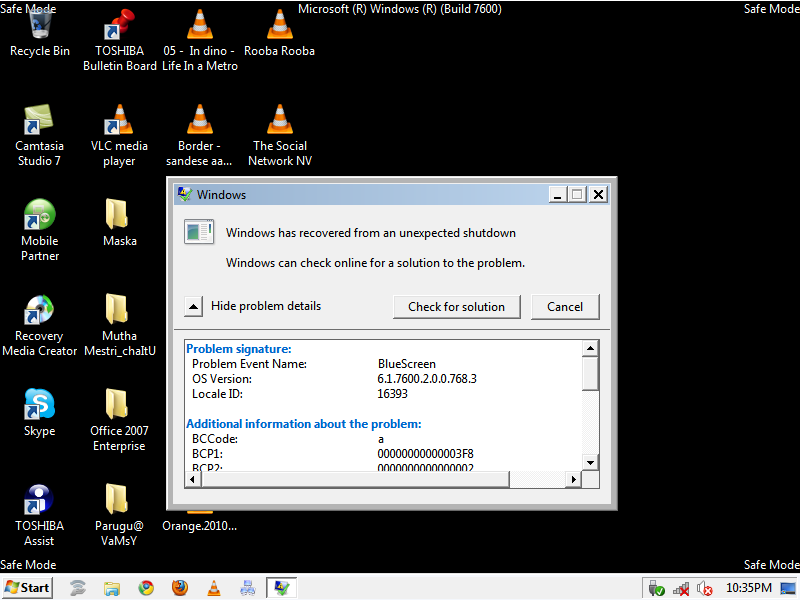Click the details pane scroll-up arrow
This screenshot has height=600, width=800.
[x=590, y=348]
